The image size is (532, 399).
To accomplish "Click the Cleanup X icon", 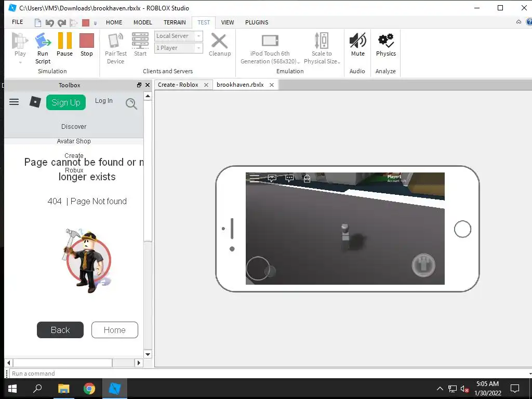I will [220, 41].
